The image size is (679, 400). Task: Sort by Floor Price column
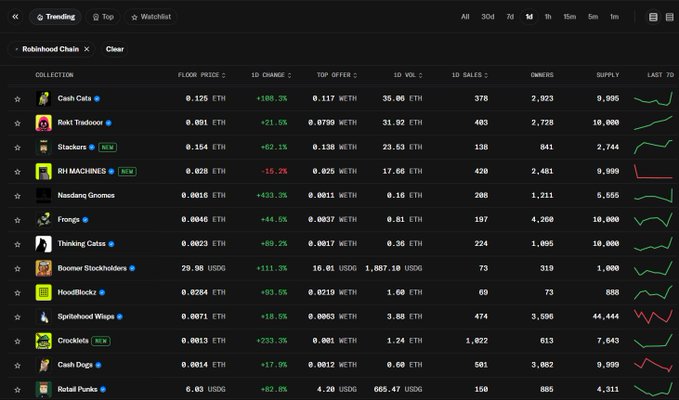pos(201,75)
